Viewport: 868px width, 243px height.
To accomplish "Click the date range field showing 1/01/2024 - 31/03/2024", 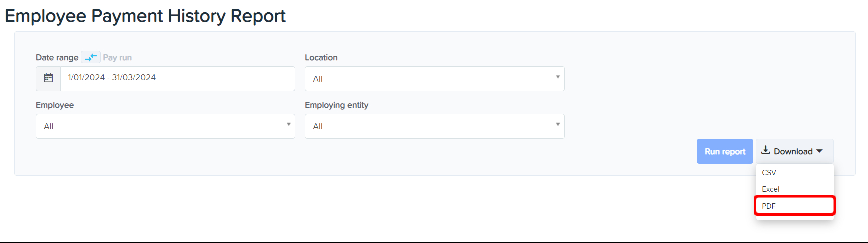I will (x=177, y=78).
